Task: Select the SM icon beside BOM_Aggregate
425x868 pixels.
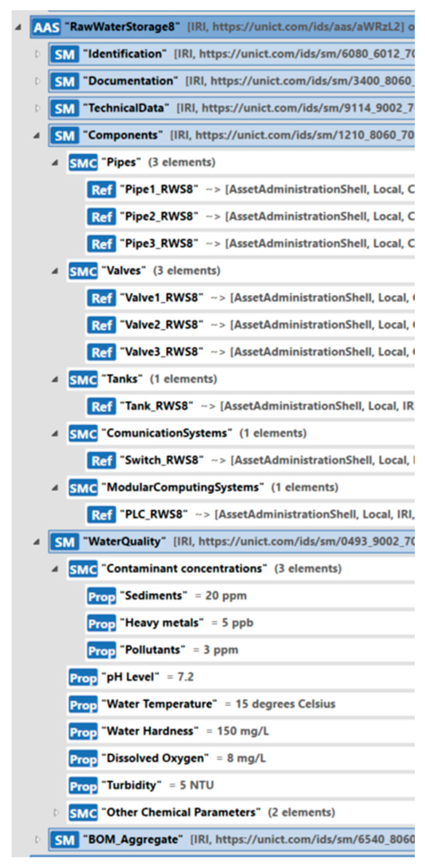Action: (64, 840)
